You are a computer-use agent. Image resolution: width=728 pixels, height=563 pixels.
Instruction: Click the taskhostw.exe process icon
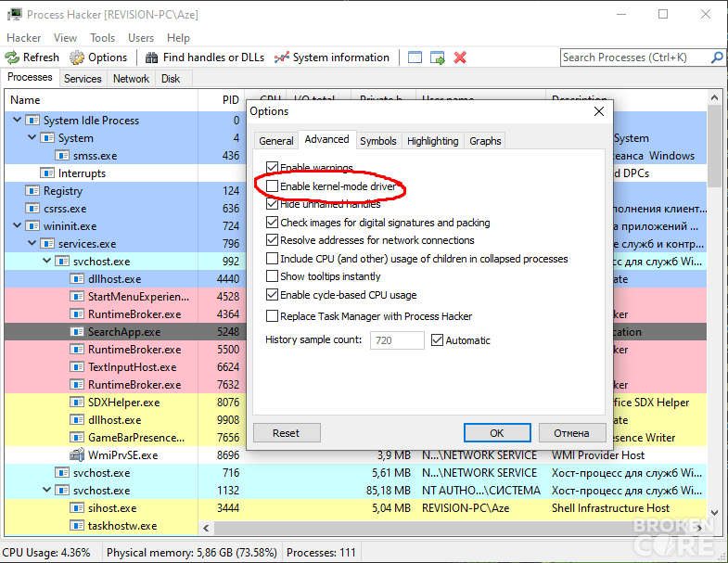77,525
